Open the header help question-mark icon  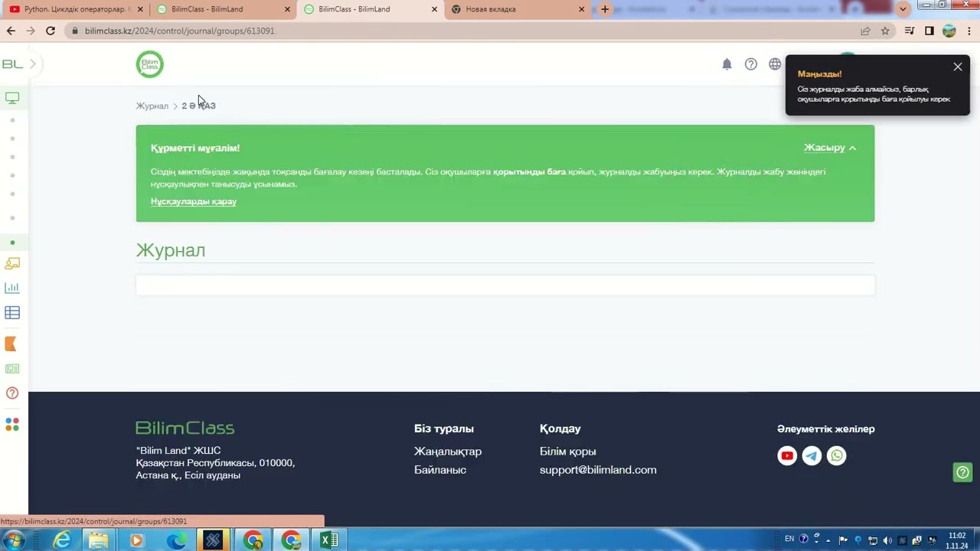751,64
